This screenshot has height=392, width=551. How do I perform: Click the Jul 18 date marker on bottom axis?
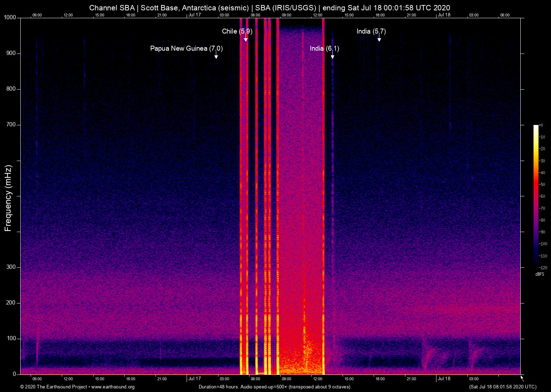click(x=444, y=378)
